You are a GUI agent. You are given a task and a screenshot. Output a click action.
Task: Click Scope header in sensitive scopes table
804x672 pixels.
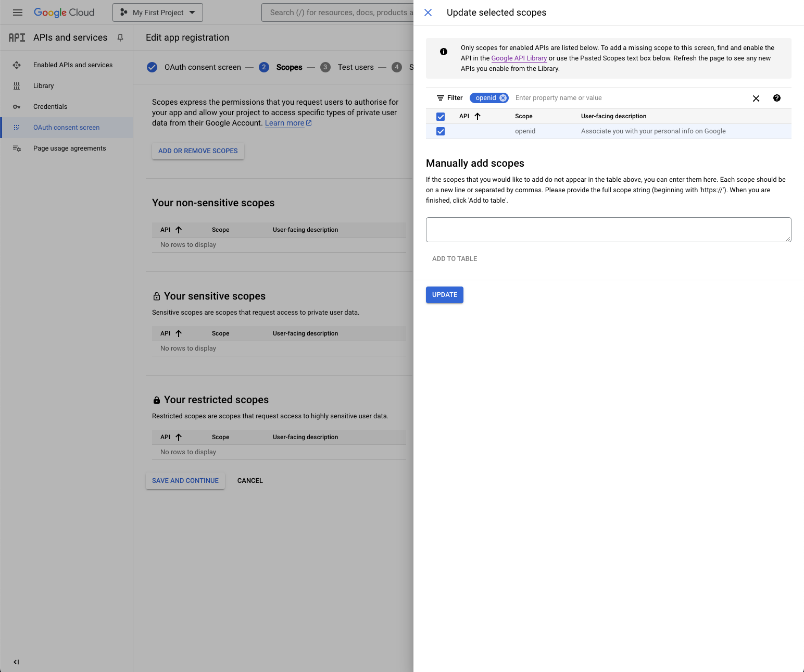[x=220, y=333]
